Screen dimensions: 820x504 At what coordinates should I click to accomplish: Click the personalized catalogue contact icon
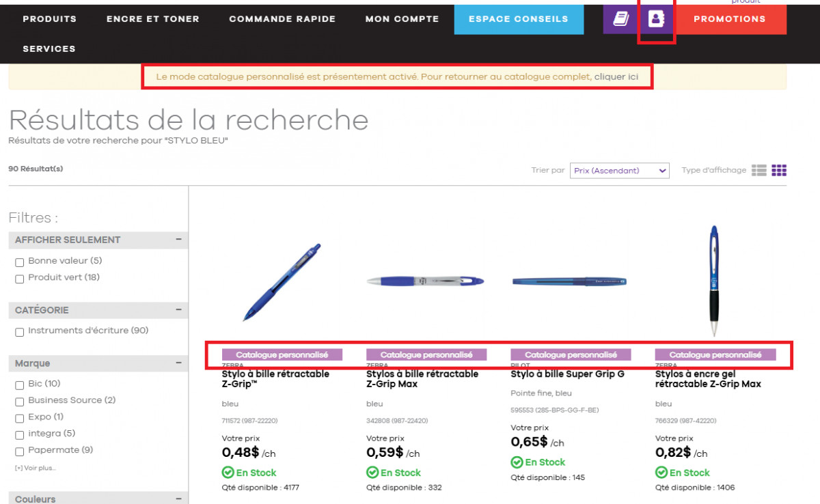pos(656,18)
